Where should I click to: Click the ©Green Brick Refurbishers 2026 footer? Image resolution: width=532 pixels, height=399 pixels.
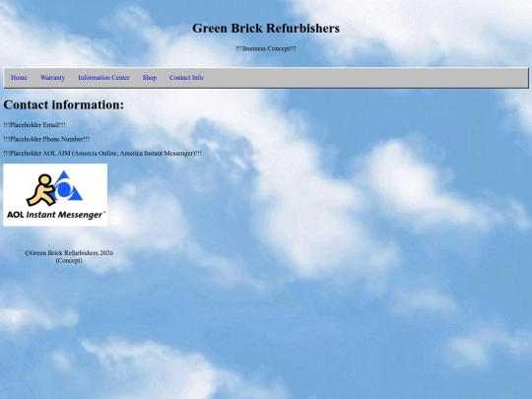69,253
